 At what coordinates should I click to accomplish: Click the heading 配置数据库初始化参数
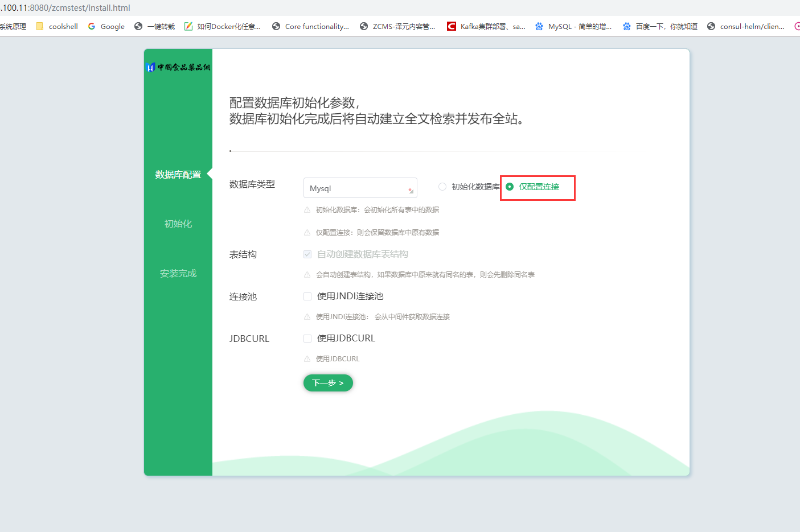coord(294,103)
